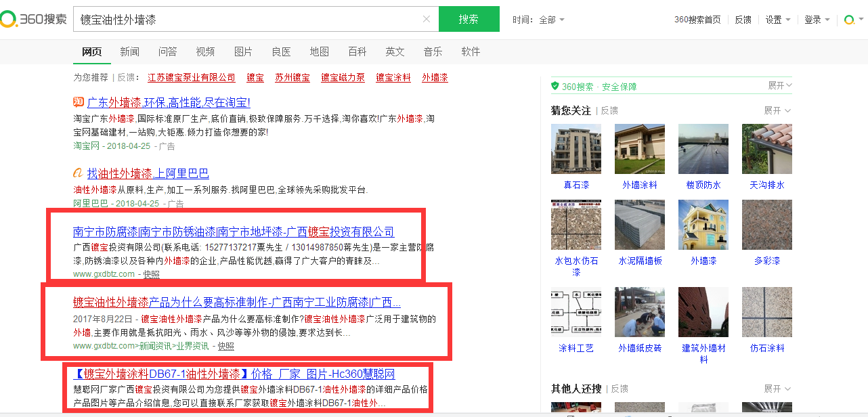The image size is (868, 417).
Task: Open the 找油性外墙漆,上阿里巴巴 ad title
Action: (148, 173)
